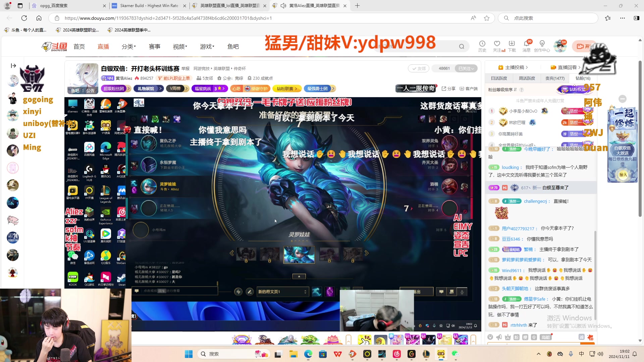
Task: Click the Douyu search magnifier icon
Action: pos(462,47)
